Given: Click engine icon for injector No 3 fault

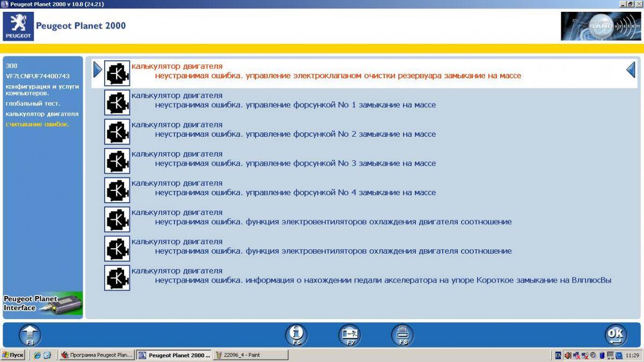Looking at the screenshot, I should pyautogui.click(x=117, y=161).
